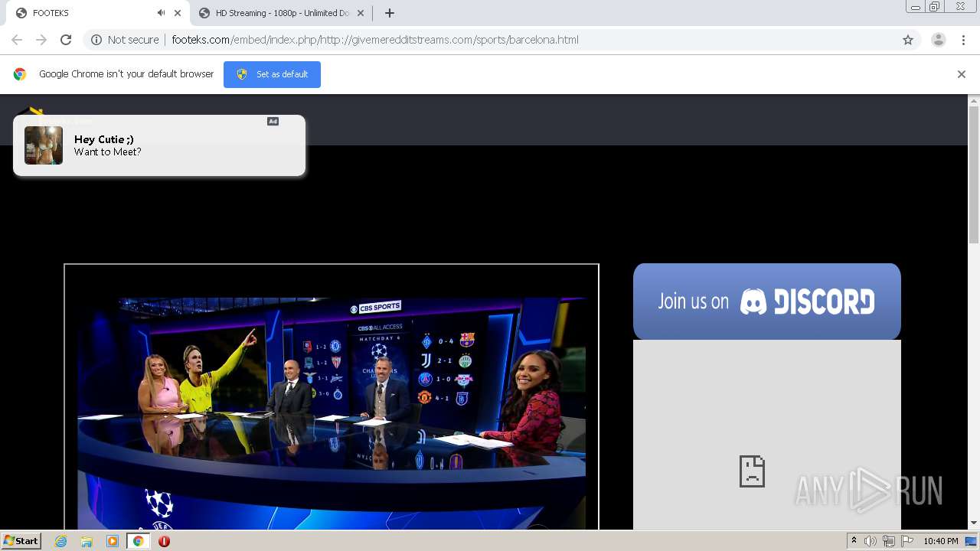
Task: Bookmark this page with star icon
Action: [908, 40]
